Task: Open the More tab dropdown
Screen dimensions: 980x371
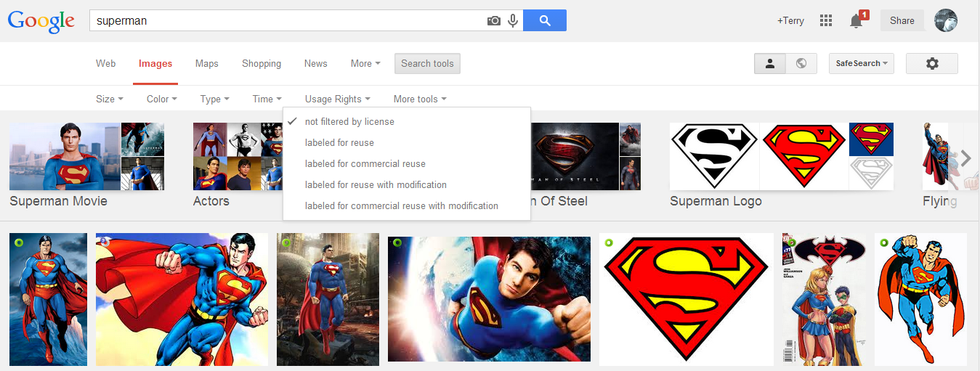Action: [365, 63]
